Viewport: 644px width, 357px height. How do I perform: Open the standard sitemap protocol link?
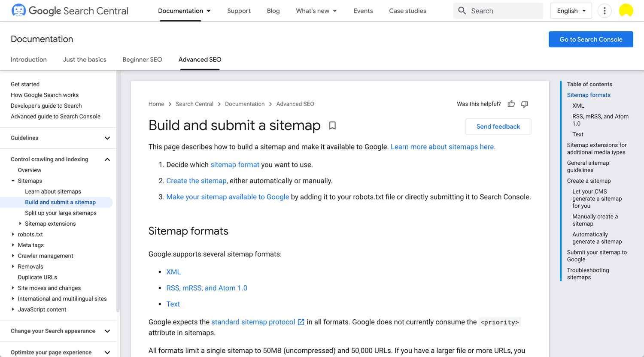click(253, 322)
